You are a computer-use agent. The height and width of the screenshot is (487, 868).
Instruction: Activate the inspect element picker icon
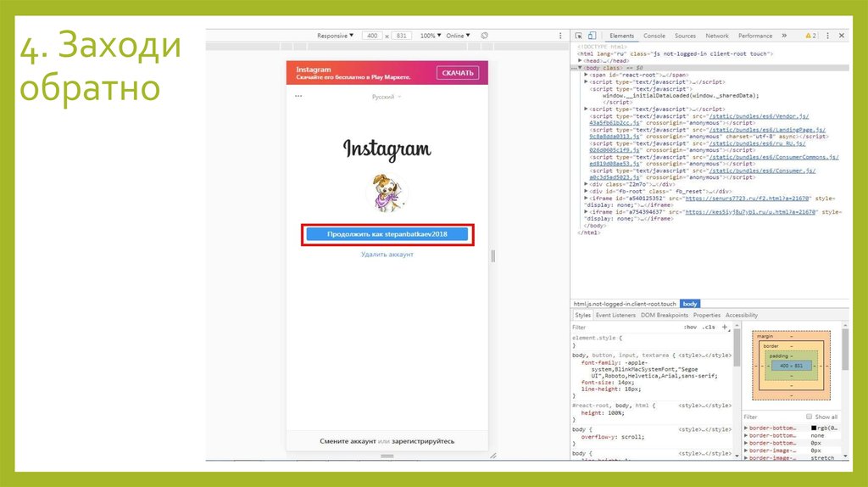pos(578,36)
